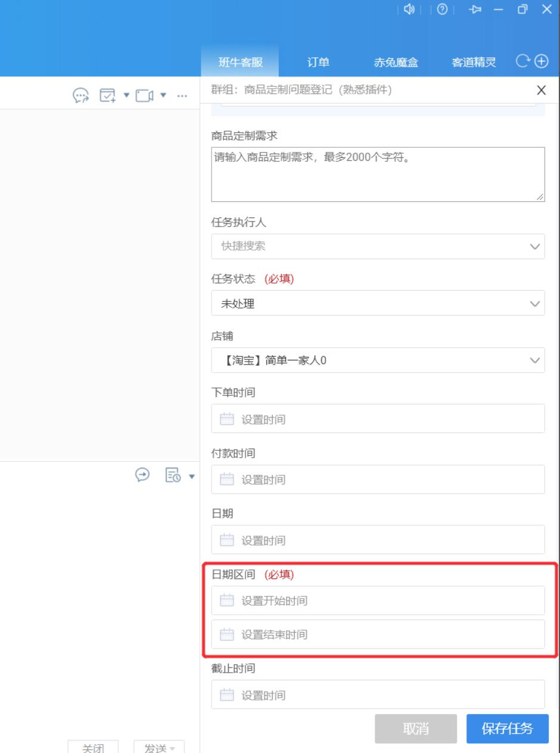Viewport: 560px width, 753px height.
Task: Set the start time in 设置开始时间 field
Action: click(378, 600)
